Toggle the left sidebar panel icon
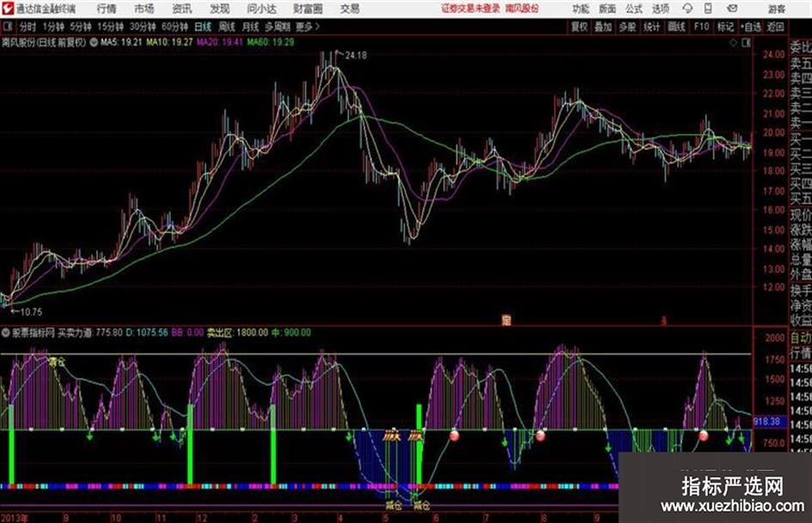The image size is (812, 523). tap(7, 27)
